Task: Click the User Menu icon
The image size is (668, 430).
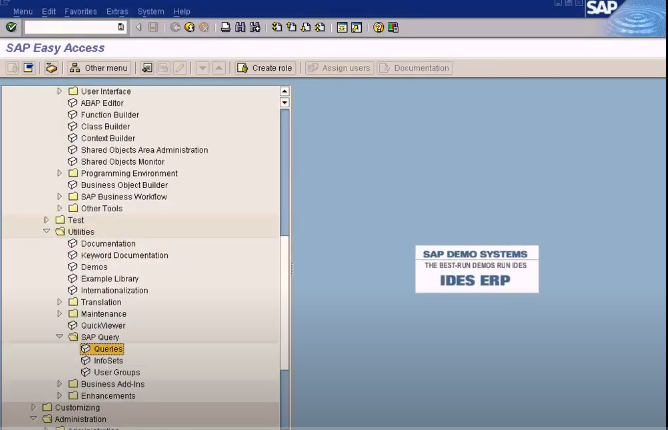Action: click(x=12, y=68)
